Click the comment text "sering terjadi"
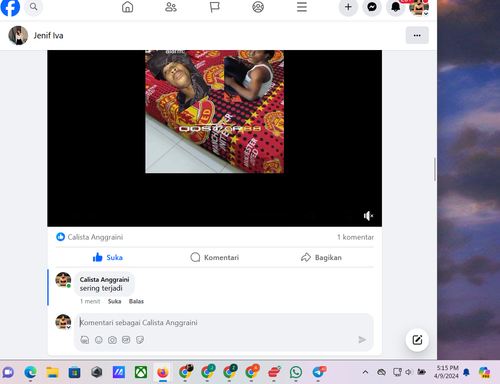The image size is (500, 384). tap(101, 288)
